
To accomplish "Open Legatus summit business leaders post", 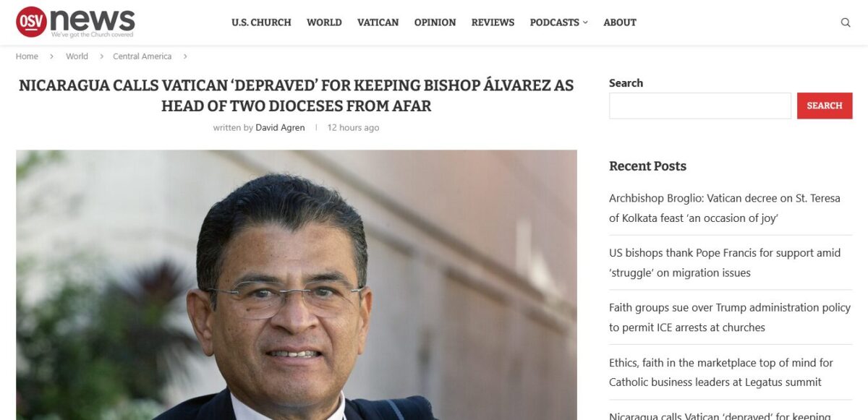I will [721, 372].
